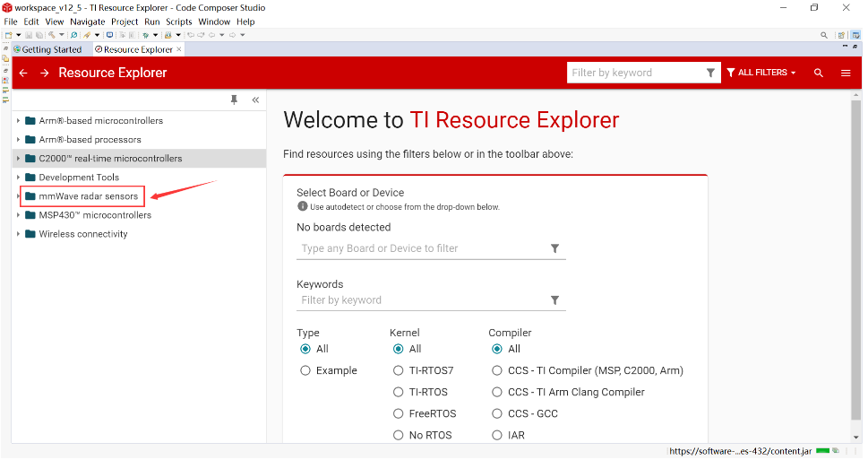Viewport: 868px width, 460px height.
Task: Expand Wireless connectivity tree node
Action: 18,234
